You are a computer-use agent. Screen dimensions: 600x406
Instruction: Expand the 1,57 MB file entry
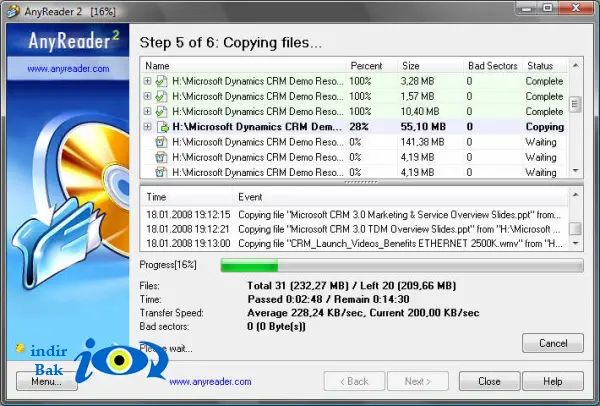[x=147, y=96]
